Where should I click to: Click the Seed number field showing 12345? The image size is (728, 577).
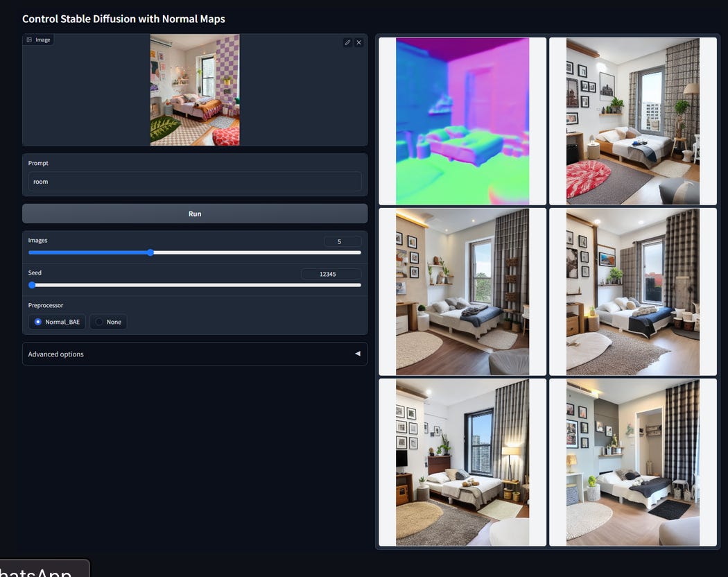331,274
